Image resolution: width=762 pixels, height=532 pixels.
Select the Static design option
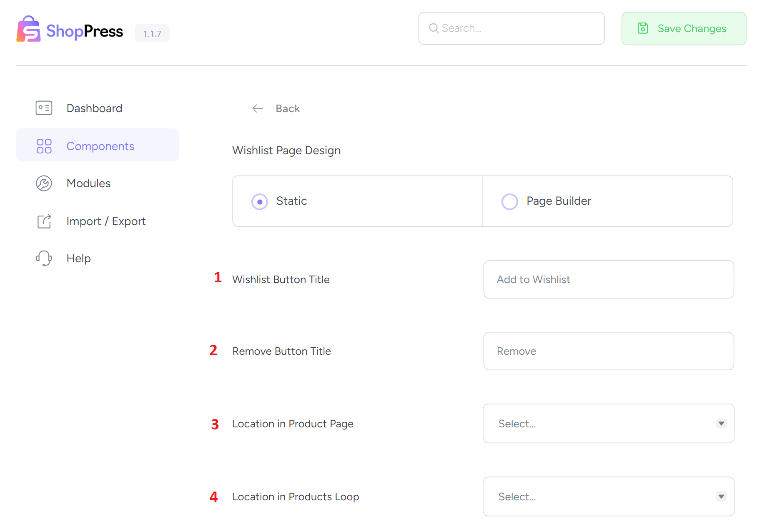pyautogui.click(x=259, y=201)
